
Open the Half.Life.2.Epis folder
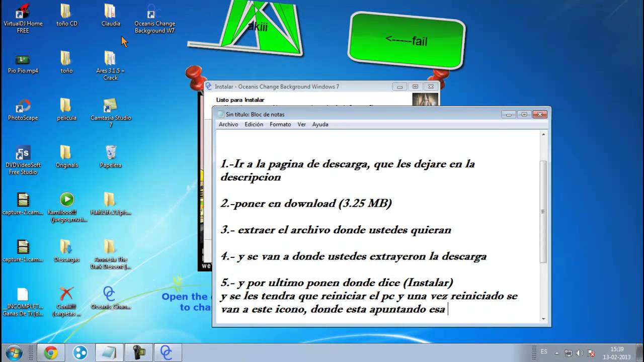[110, 204]
